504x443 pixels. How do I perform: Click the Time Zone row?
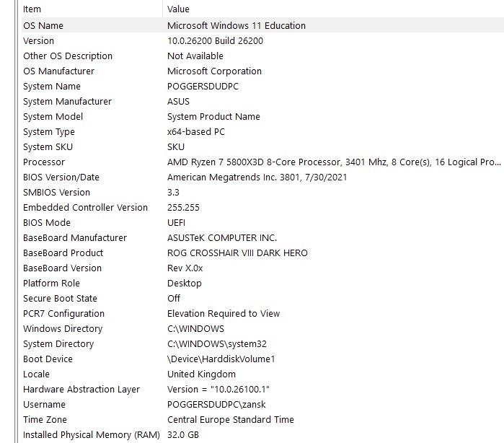(45, 419)
